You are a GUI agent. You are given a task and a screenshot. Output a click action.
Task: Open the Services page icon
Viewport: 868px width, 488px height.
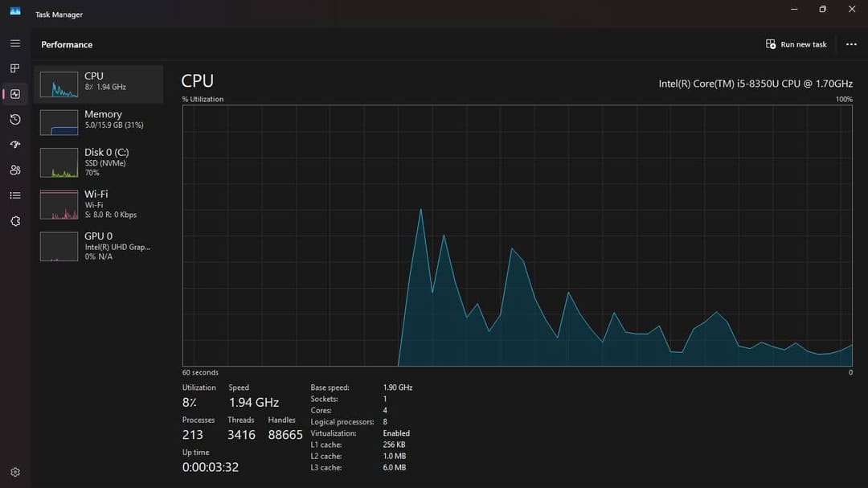[15, 221]
